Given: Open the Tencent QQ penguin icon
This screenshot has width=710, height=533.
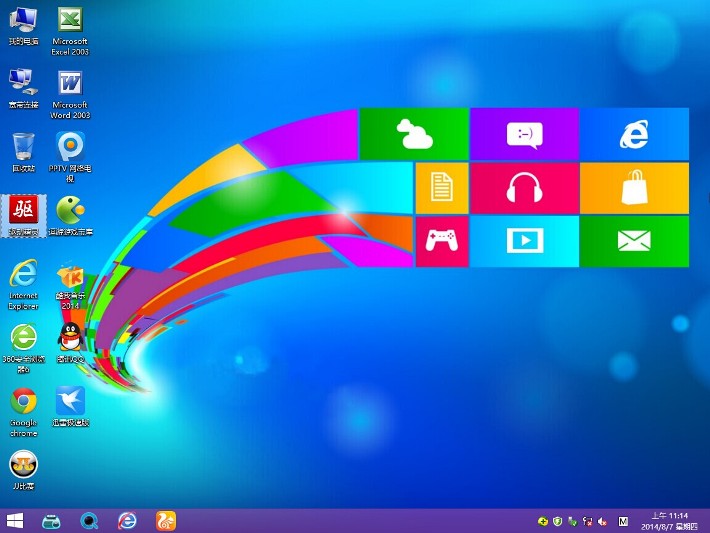Looking at the screenshot, I should point(70,337).
